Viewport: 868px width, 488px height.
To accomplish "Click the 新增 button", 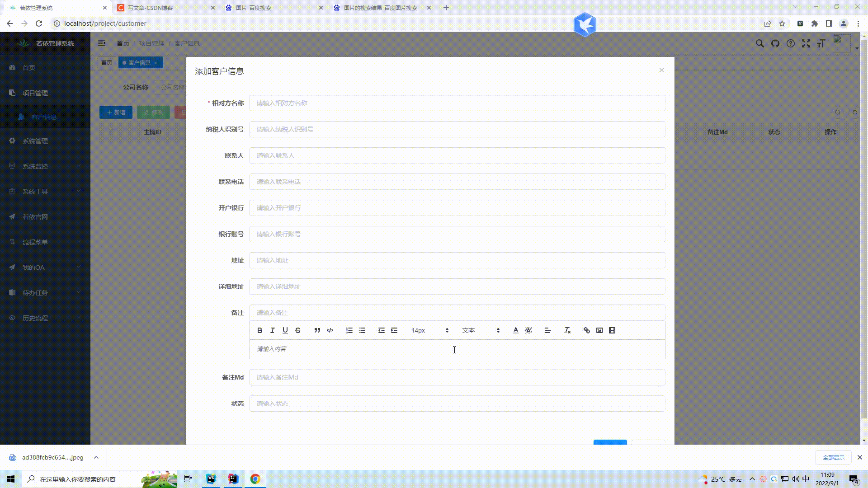I will pyautogui.click(x=116, y=112).
